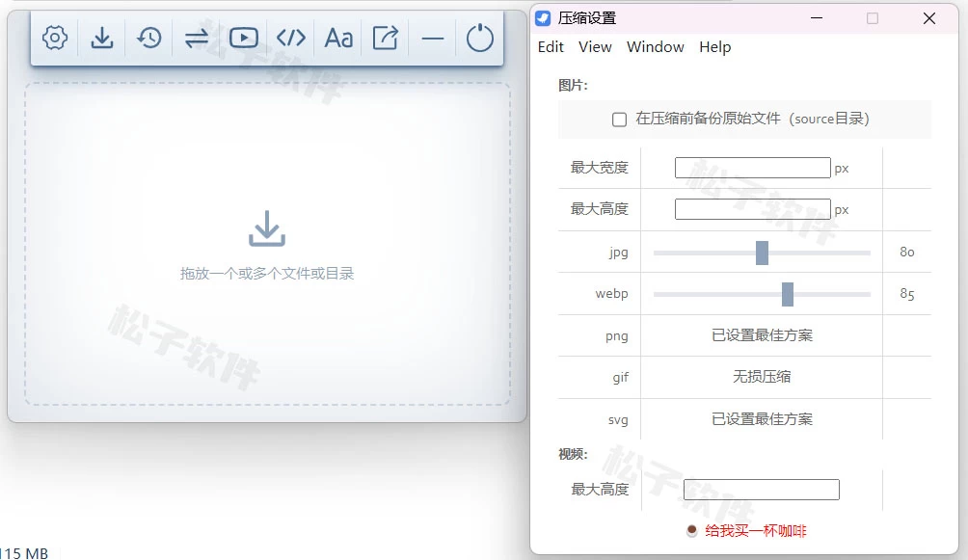Click the download arrow toolbar icon

(x=102, y=39)
